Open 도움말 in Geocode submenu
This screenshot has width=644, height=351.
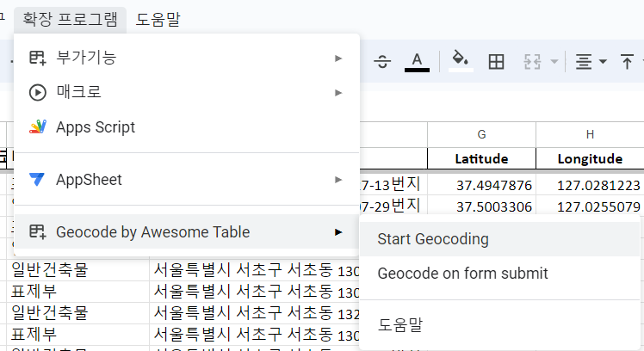point(499,324)
